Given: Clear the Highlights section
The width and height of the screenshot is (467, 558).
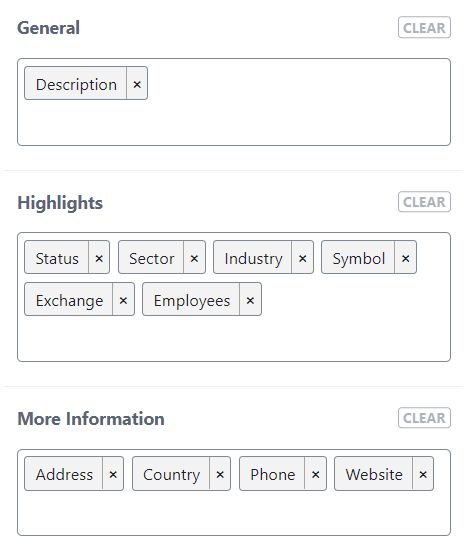Looking at the screenshot, I should tap(424, 202).
